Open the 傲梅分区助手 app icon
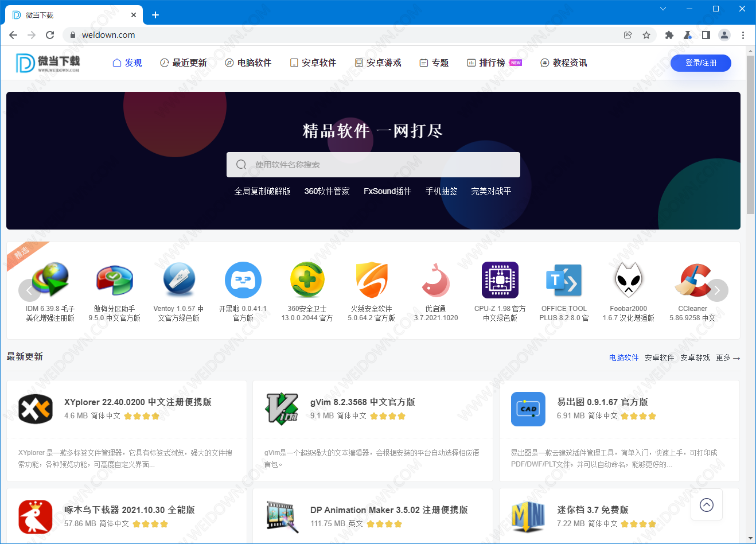Image resolution: width=756 pixels, height=544 pixels. [x=115, y=280]
